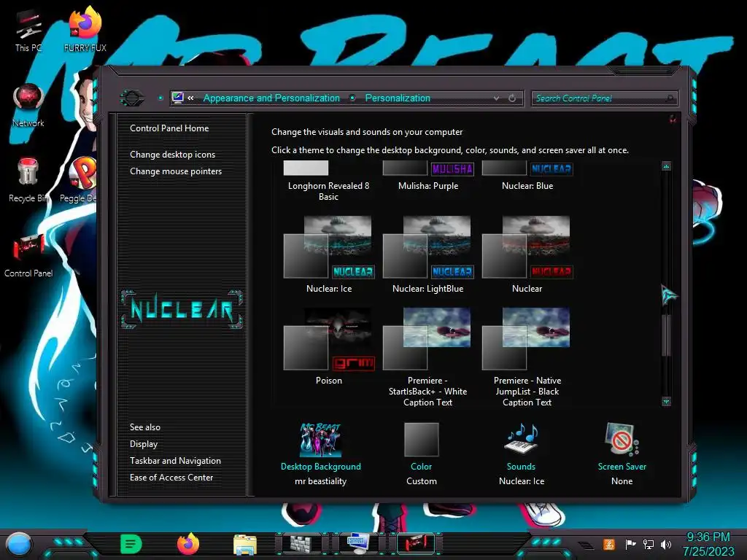Select the red Nuclear theme
The height and width of the screenshot is (560, 747).
point(527,254)
